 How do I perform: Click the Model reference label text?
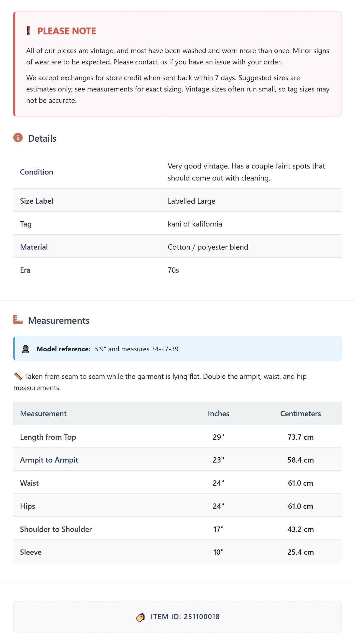point(63,349)
